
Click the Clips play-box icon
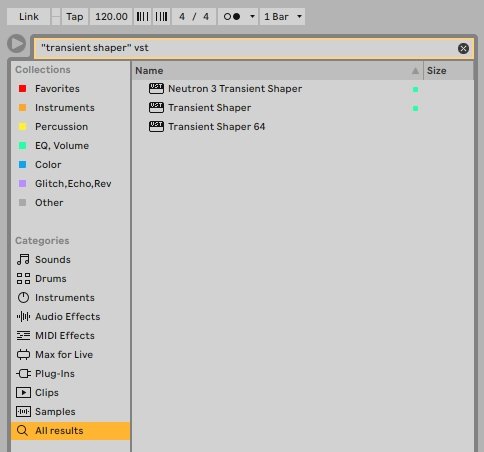point(23,392)
